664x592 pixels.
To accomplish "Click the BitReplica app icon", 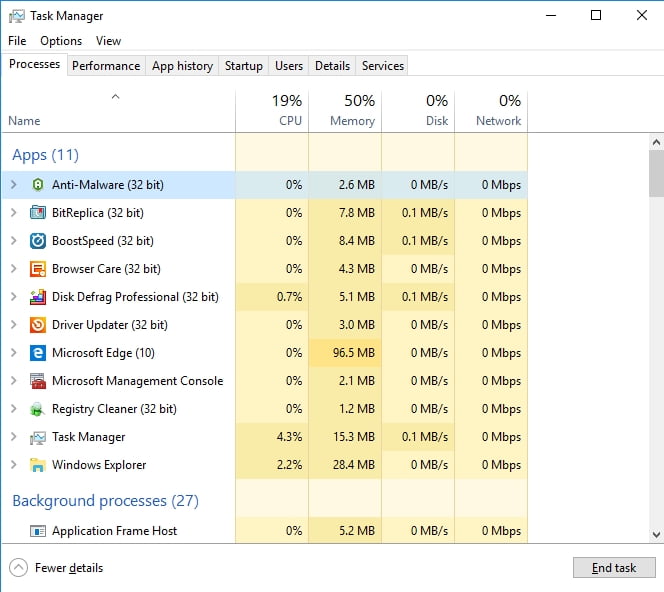I will 38,213.
